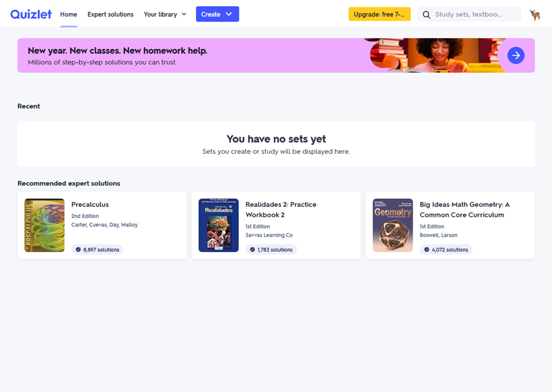
Task: Open the New year homework help banner
Action: click(276, 55)
